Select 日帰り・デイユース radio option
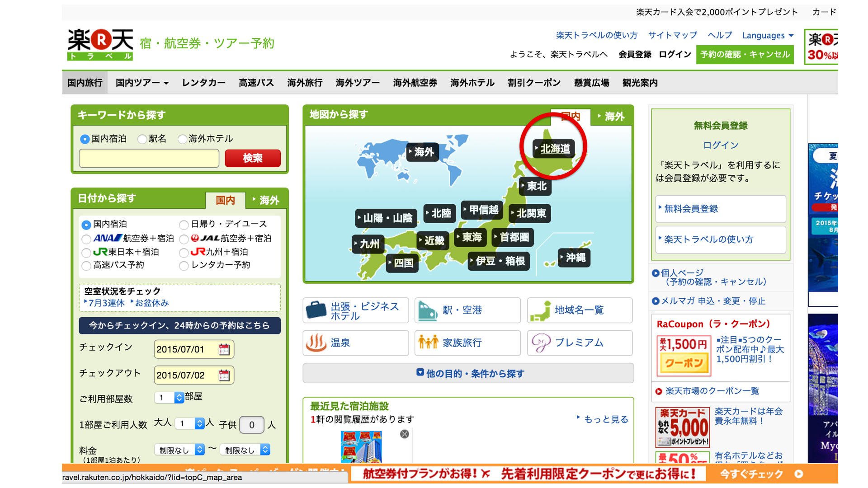 [x=184, y=225]
